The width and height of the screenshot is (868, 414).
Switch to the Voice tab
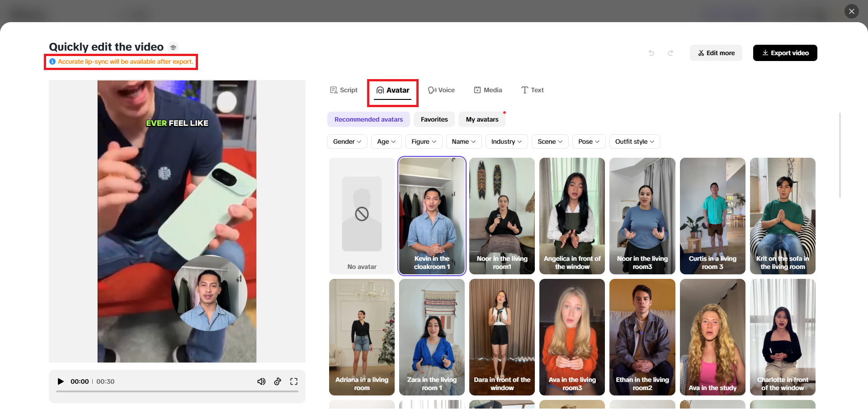pos(441,90)
